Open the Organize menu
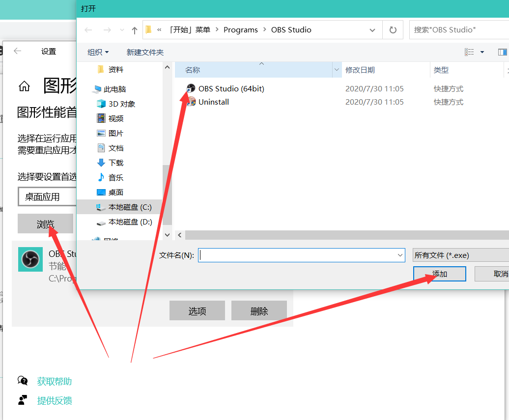The width and height of the screenshot is (509, 420). coord(98,52)
